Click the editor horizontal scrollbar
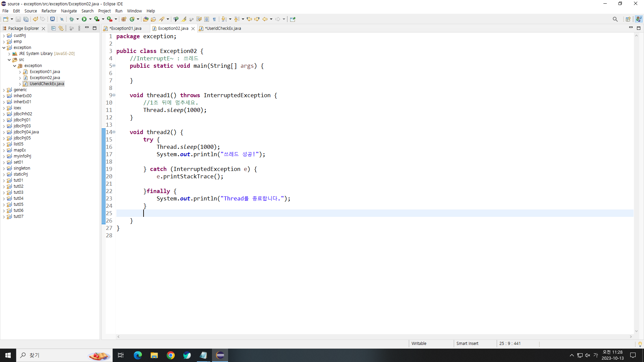 click(x=374, y=337)
